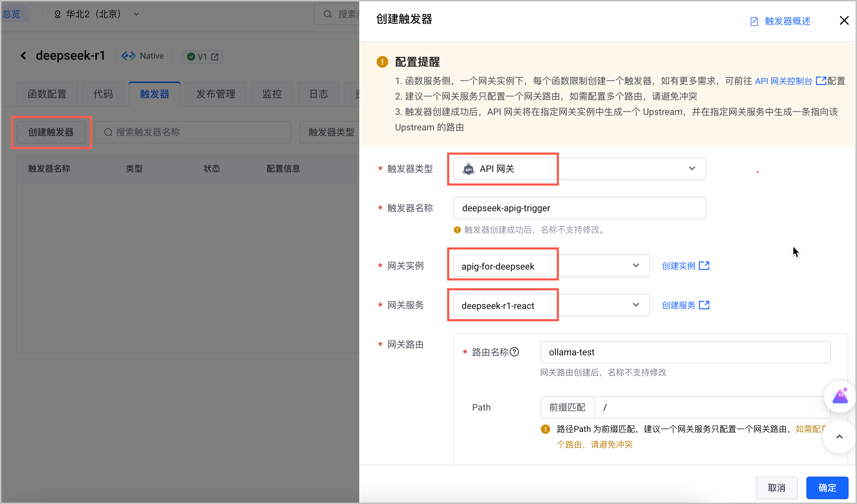857x504 pixels.
Task: Click the 状态 column header
Action: (212, 169)
